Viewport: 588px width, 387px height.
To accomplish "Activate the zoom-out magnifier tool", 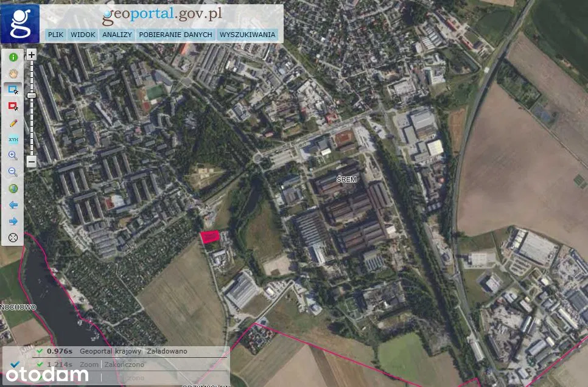I will click(x=13, y=172).
